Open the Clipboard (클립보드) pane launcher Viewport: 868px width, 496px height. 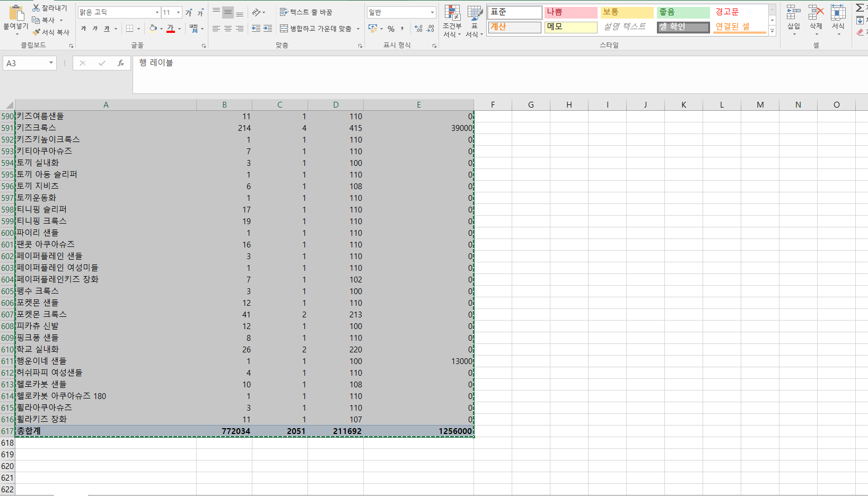pos(71,46)
